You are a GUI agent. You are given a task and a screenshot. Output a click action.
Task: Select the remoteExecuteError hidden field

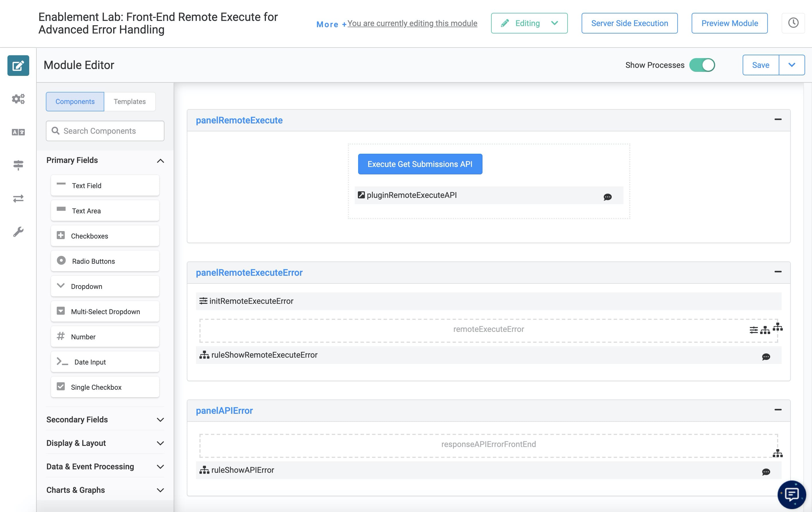488,331
